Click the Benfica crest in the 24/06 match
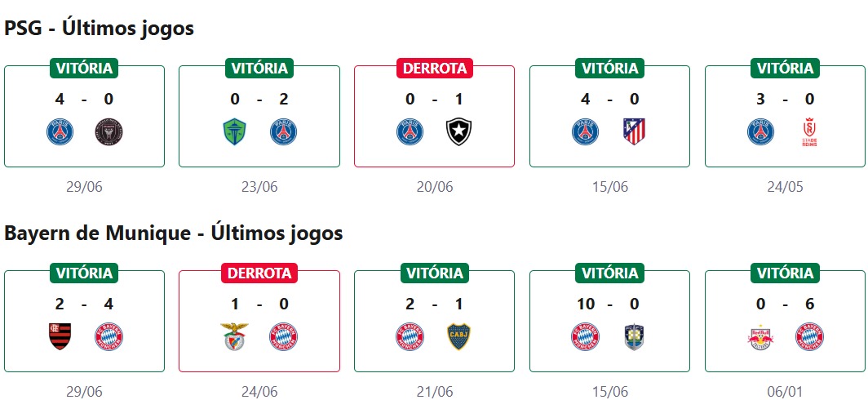The image size is (868, 400). tap(236, 336)
